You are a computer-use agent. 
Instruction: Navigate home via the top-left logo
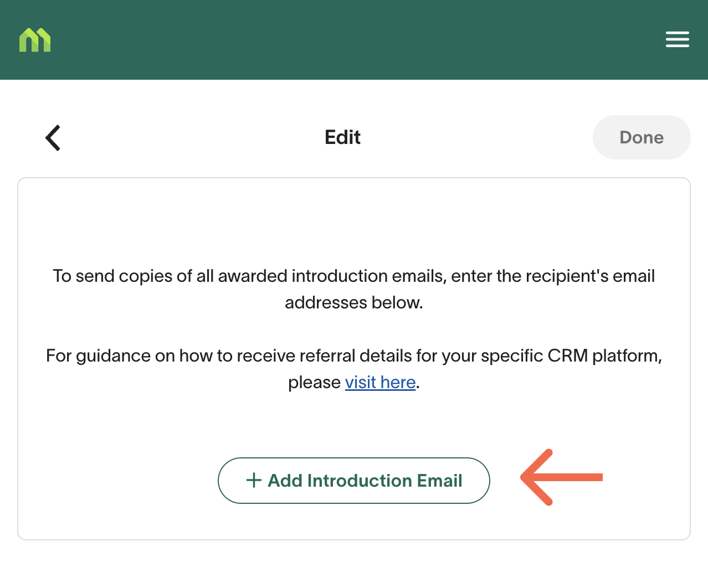35,40
